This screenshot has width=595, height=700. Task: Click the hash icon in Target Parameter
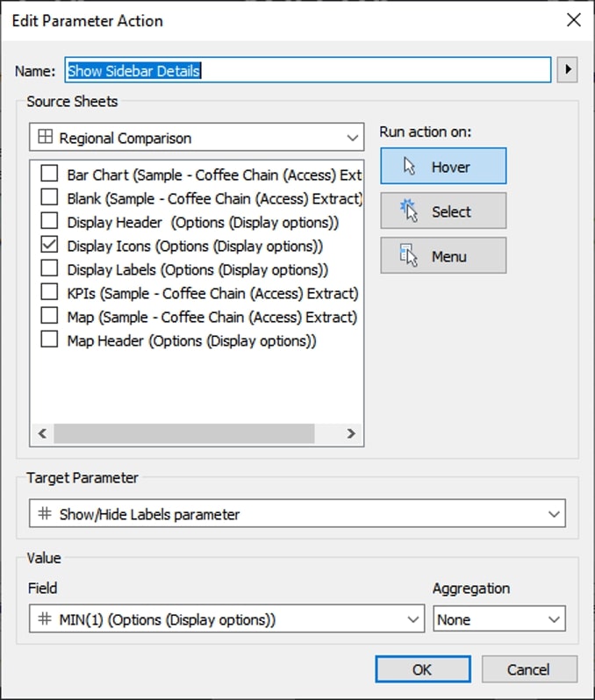(45, 513)
